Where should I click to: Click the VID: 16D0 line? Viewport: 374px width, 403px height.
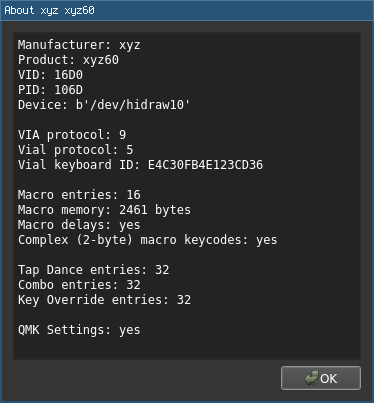pyautogui.click(x=50, y=75)
